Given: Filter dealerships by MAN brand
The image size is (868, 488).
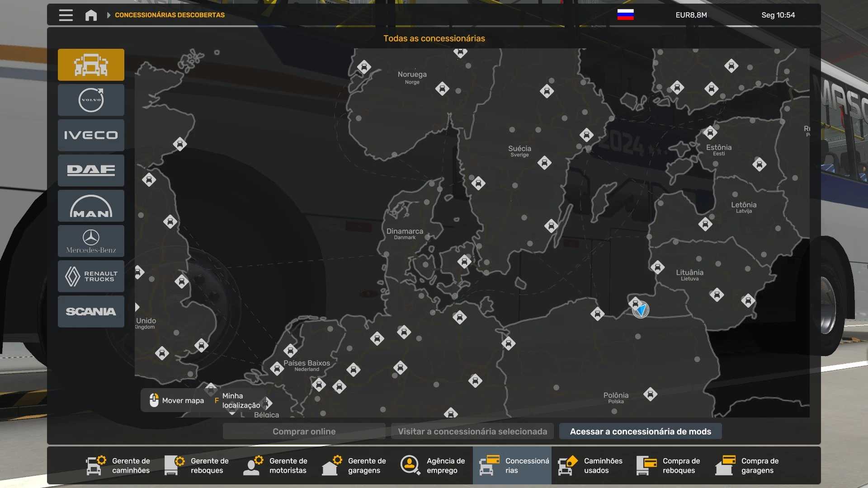Looking at the screenshot, I should [91, 206].
